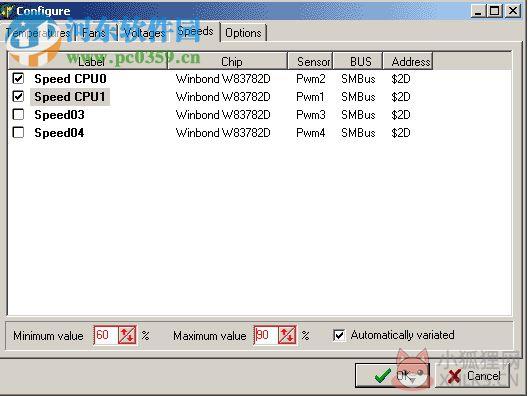Uncheck the Speed CPU1 checkbox
Screen dimensions: 530x396
(x=18, y=97)
